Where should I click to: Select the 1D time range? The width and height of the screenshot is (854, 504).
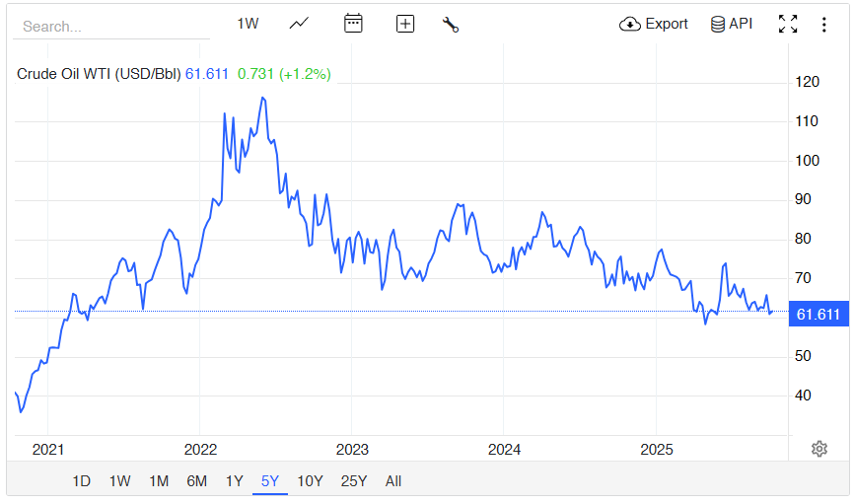82,481
